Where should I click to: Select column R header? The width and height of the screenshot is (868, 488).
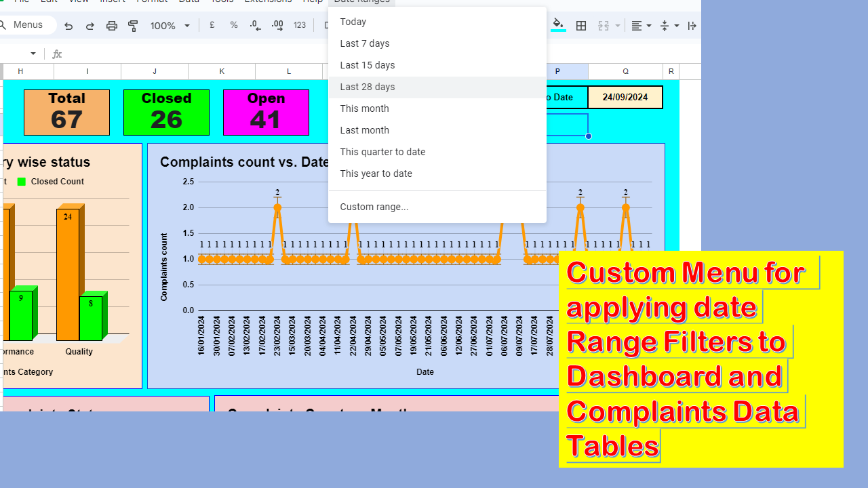(x=671, y=71)
